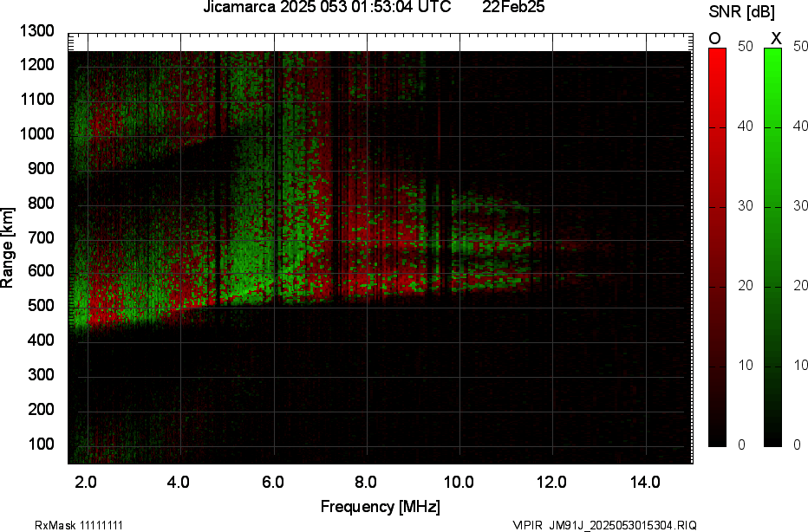Click the green X-mode color bar

pos(772,247)
